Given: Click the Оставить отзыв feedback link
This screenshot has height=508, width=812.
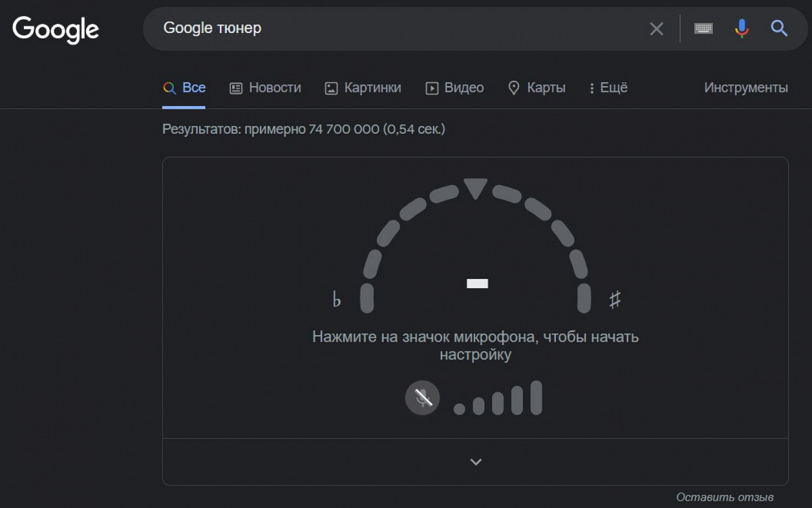Looking at the screenshot, I should click(x=724, y=497).
